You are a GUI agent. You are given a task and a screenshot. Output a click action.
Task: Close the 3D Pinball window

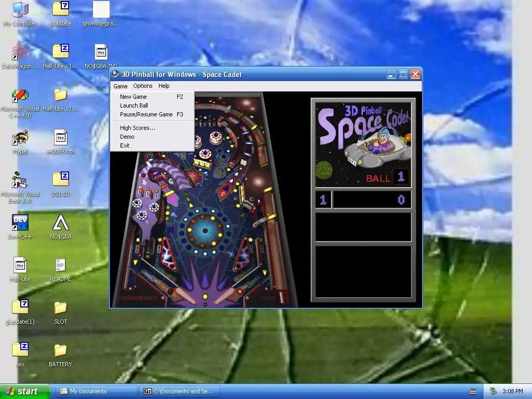415,74
